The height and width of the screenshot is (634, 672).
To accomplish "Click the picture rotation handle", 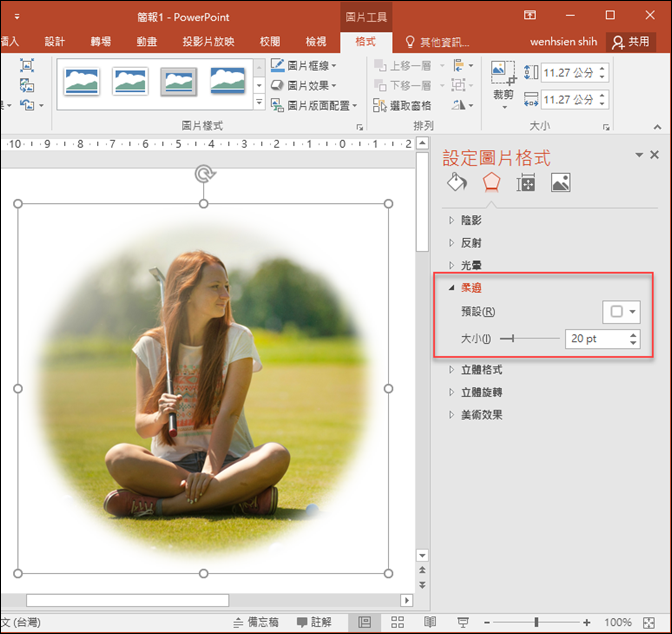I will point(204,174).
